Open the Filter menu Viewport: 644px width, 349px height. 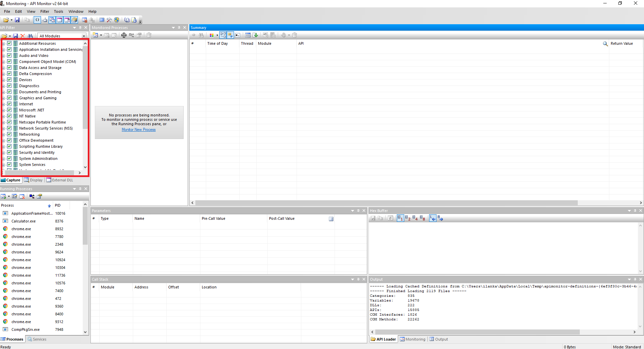(x=45, y=11)
